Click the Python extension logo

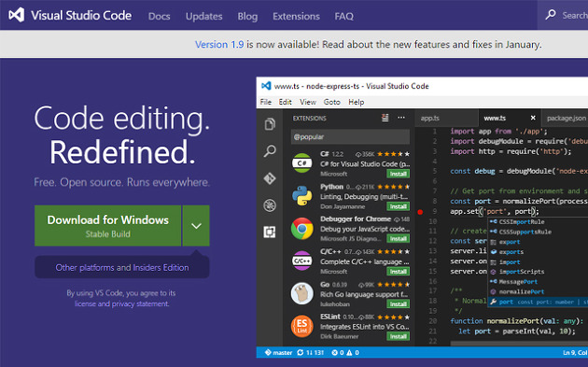(301, 195)
